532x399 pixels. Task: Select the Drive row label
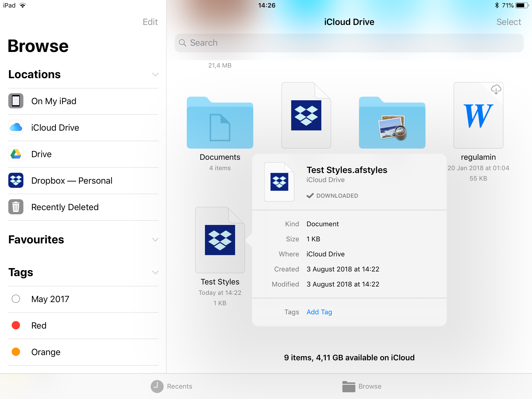41,154
